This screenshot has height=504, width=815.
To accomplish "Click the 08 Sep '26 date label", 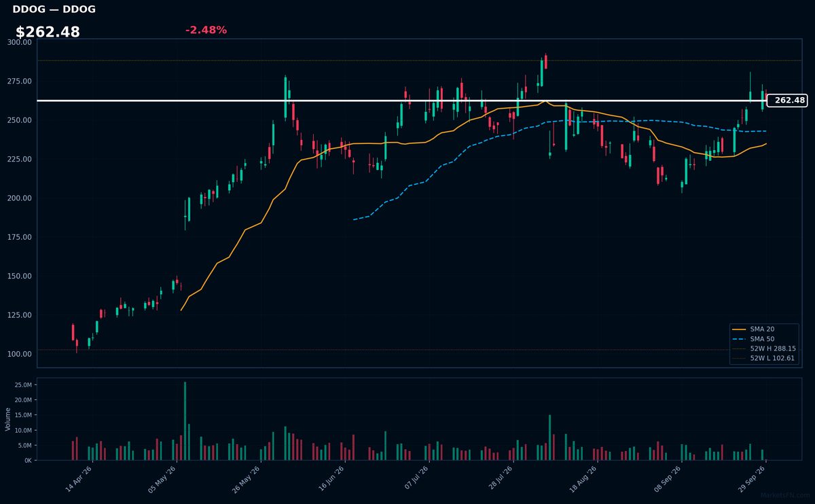I will pos(668,478).
